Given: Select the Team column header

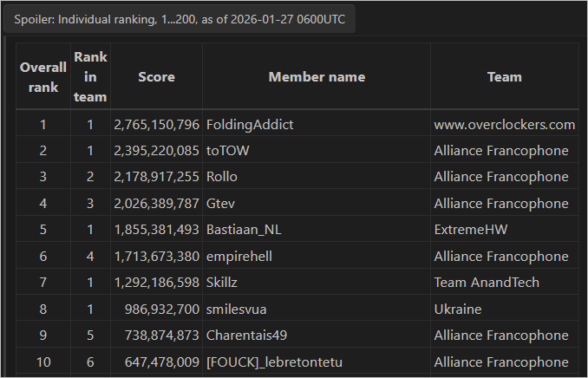Looking at the screenshot, I should [x=504, y=76].
